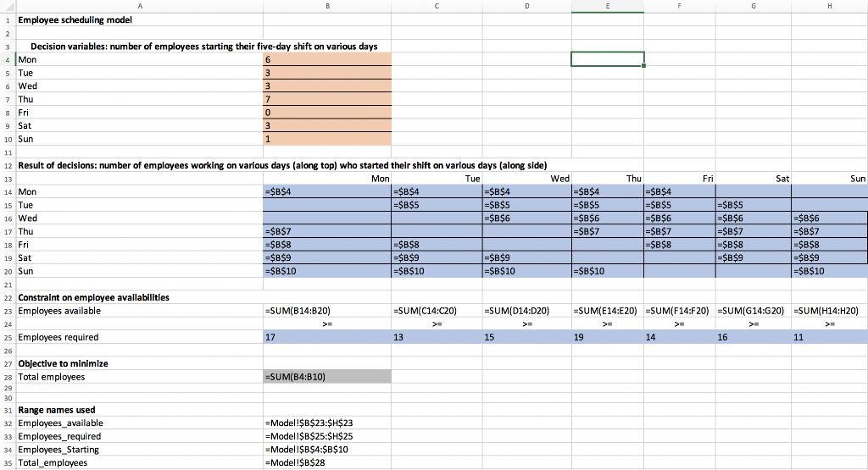Click 'Constraint on employee availabilities' heading
This screenshot has width=868, height=470.
[x=93, y=297]
